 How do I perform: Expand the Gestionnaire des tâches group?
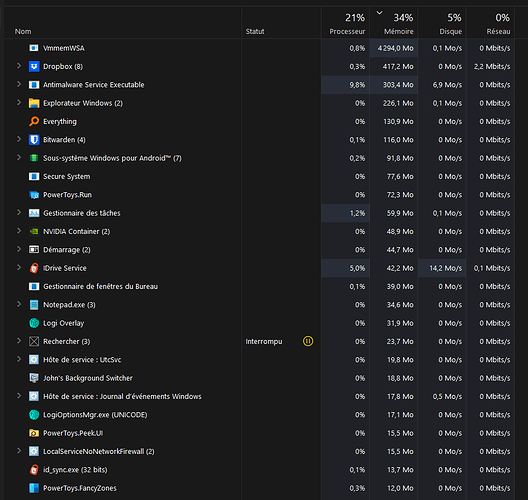tap(19, 212)
